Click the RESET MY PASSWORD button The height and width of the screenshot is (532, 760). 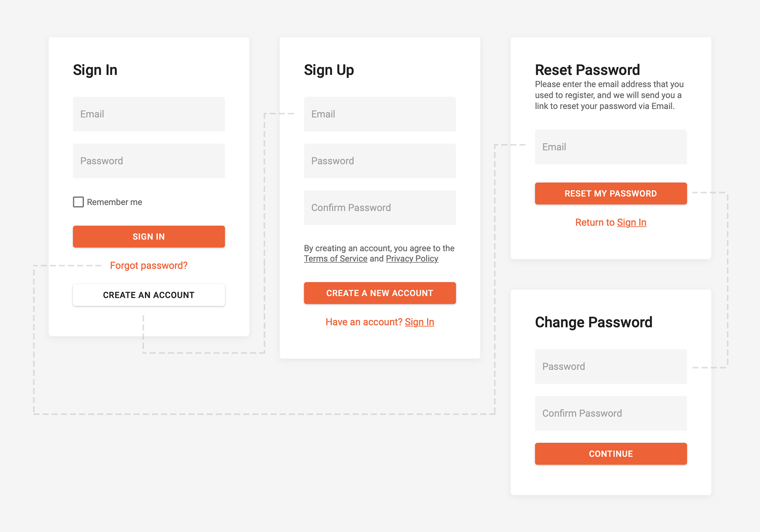pos(610,193)
